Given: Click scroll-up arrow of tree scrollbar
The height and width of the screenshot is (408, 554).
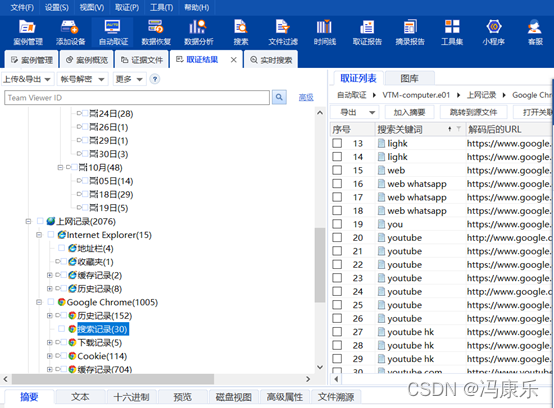Looking at the screenshot, I should 320,113.
